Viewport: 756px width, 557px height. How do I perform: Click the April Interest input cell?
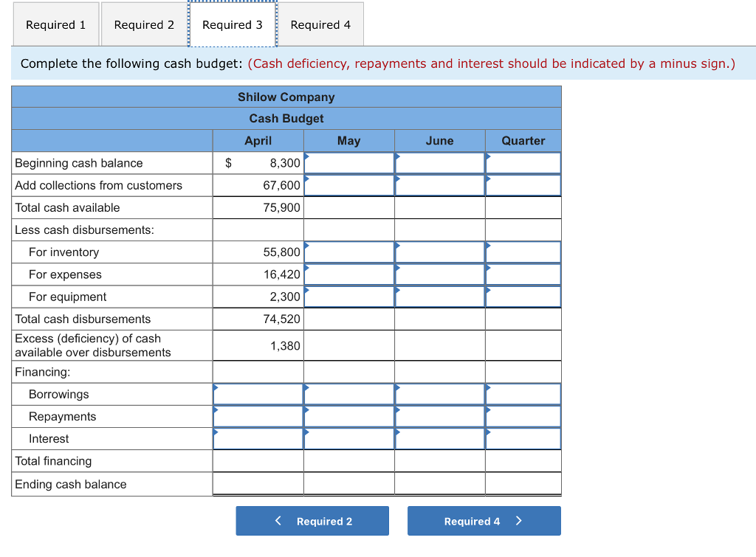click(258, 438)
